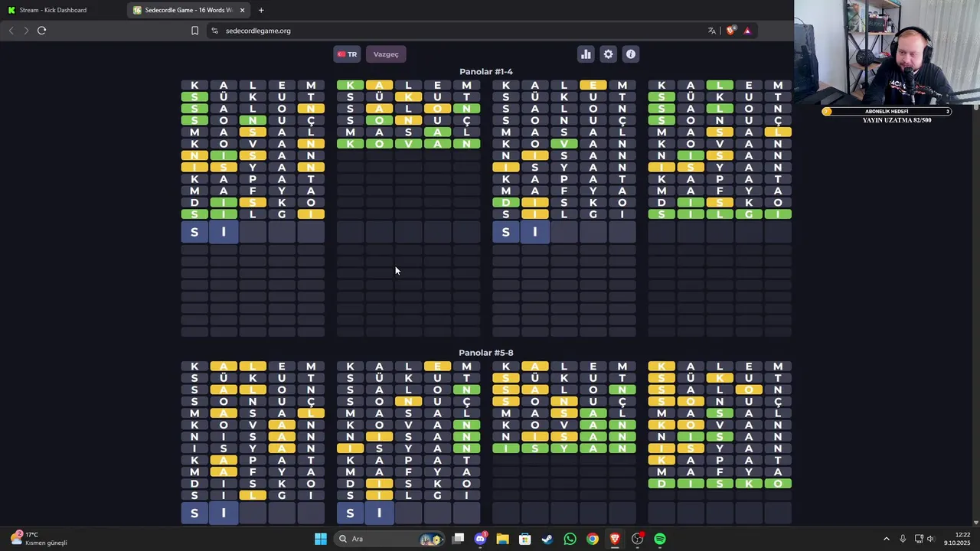Click the Vazgeç give-up button
980x551 pixels.
(386, 54)
